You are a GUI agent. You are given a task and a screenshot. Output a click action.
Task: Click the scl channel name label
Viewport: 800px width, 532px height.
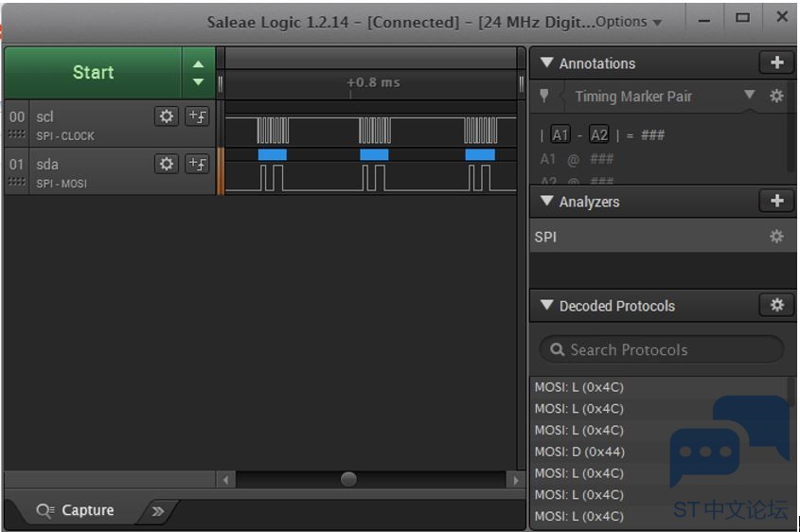click(44, 116)
